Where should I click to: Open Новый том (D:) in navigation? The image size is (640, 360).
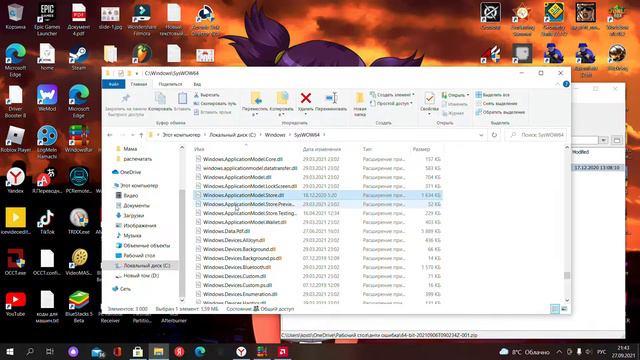click(137, 276)
